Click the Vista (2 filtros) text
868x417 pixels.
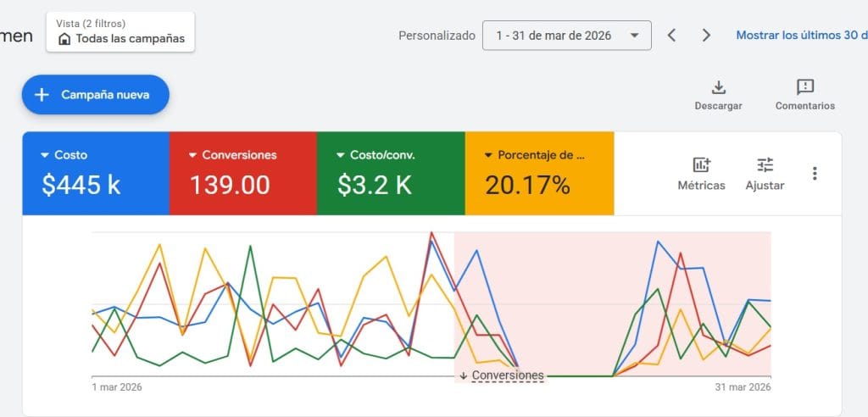click(x=90, y=23)
